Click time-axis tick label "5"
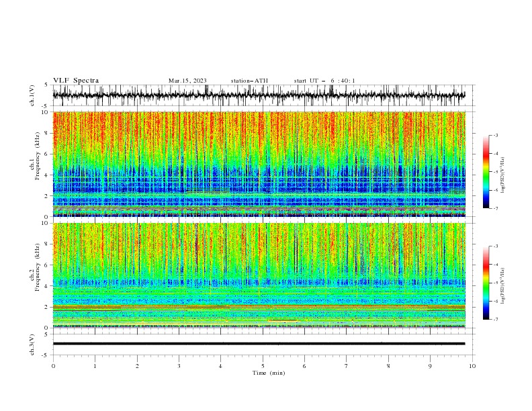532x411 pixels. click(263, 366)
